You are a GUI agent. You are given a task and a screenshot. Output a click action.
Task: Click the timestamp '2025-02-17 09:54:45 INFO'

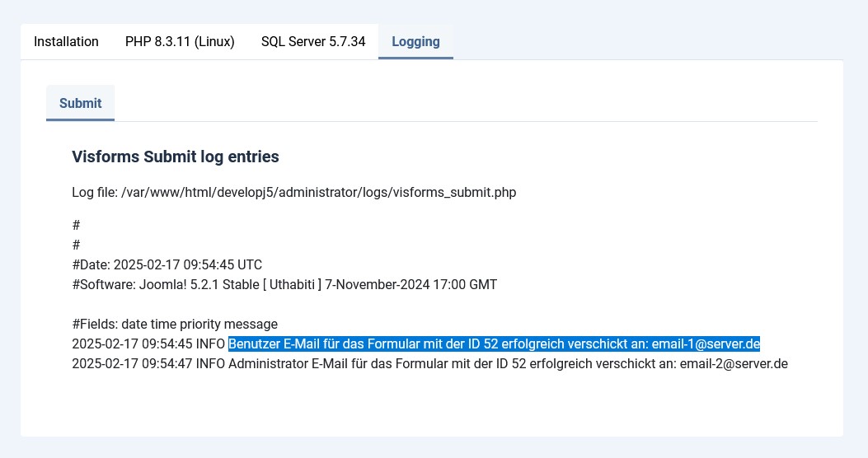click(x=148, y=344)
